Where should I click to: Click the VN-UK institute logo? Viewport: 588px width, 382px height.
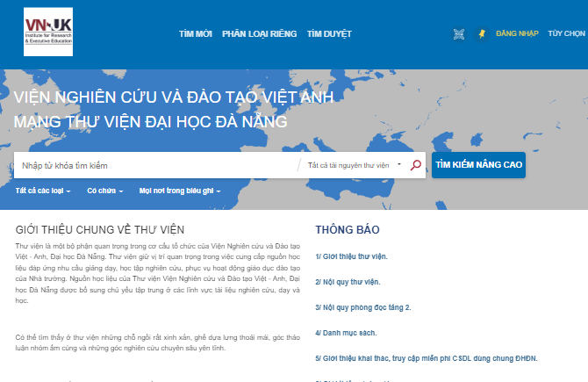click(x=48, y=32)
